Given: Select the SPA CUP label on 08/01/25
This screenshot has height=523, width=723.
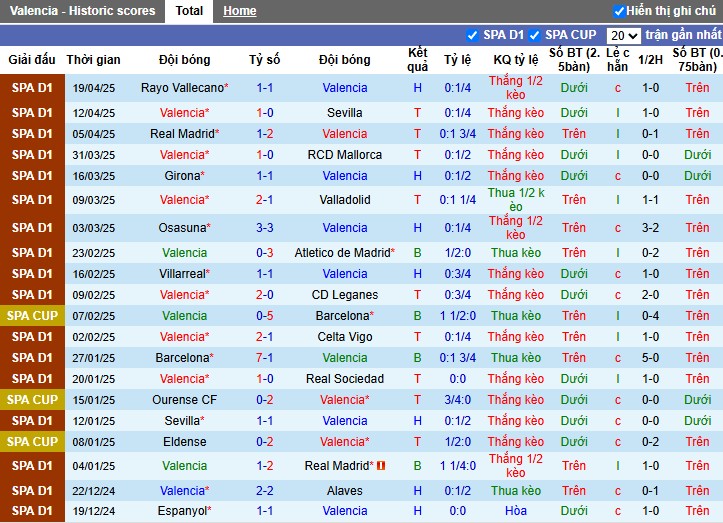Looking at the screenshot, I should click(x=32, y=441).
